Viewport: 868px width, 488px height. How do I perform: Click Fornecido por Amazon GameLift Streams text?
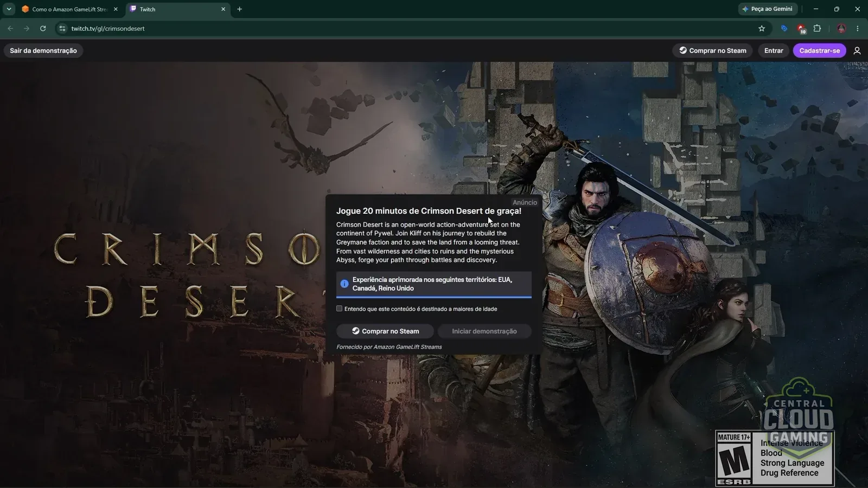[389, 347]
